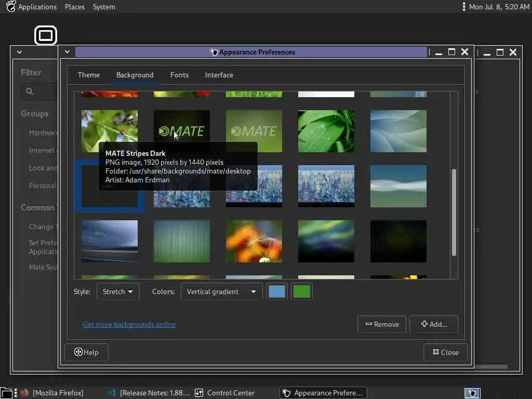Click the MATE foot logo icon

(11, 6)
